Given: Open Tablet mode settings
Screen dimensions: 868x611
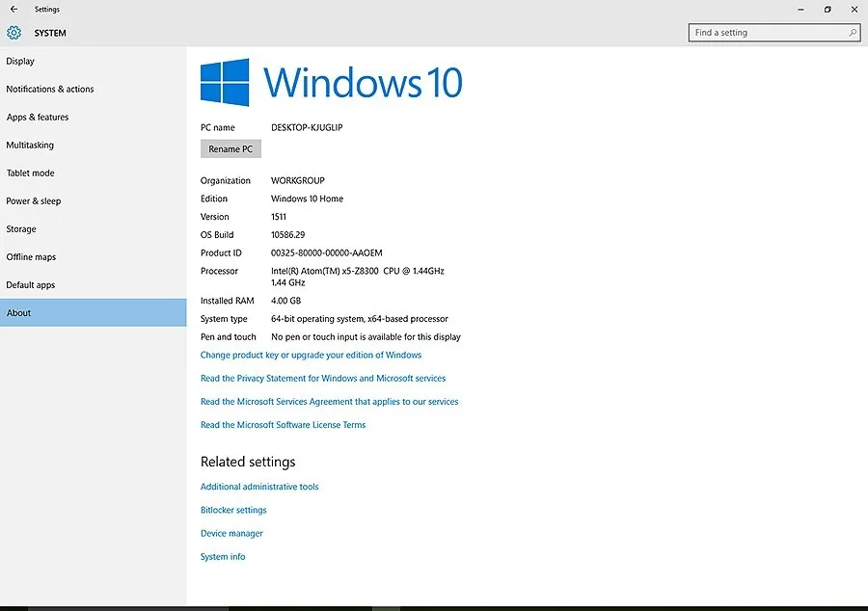Looking at the screenshot, I should tap(93, 173).
